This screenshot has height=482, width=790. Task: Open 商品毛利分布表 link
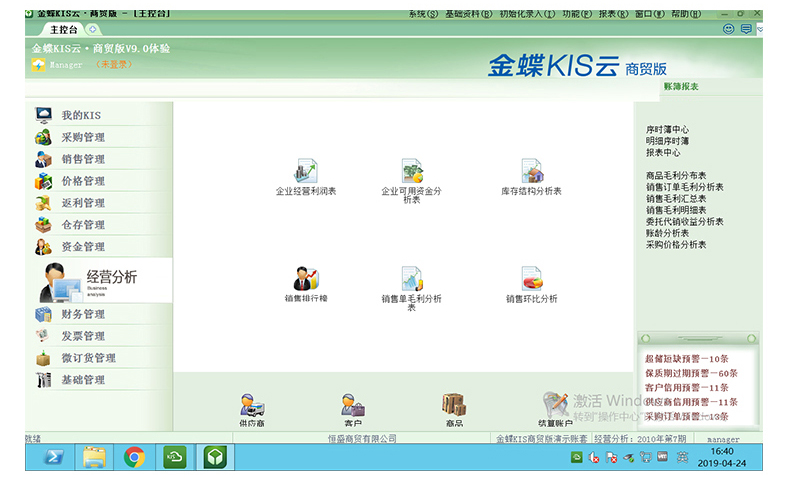click(x=676, y=176)
